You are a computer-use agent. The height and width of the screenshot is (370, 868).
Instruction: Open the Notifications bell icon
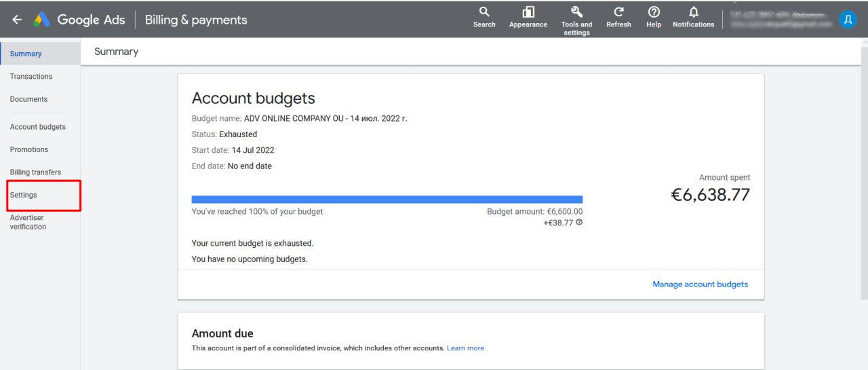[x=693, y=12]
